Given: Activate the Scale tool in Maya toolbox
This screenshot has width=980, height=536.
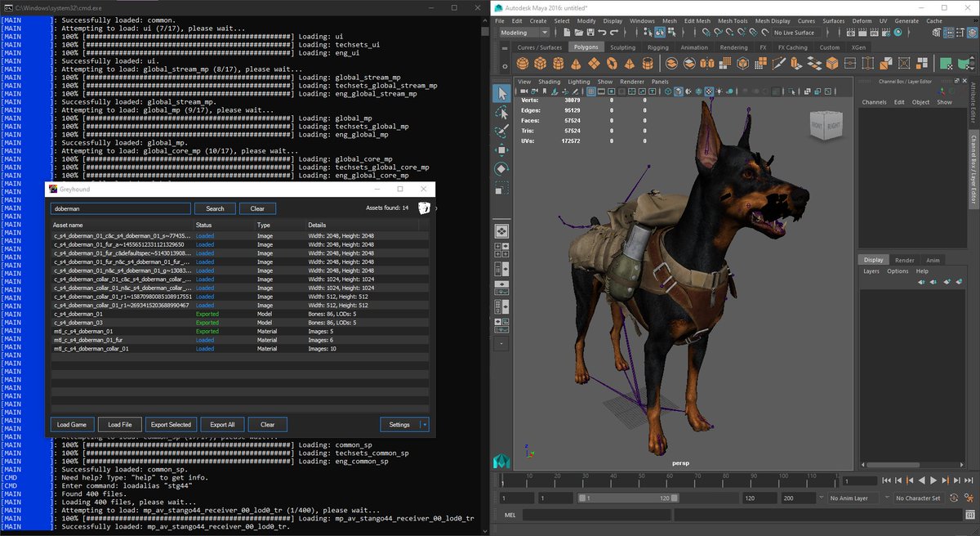Looking at the screenshot, I should [x=501, y=187].
